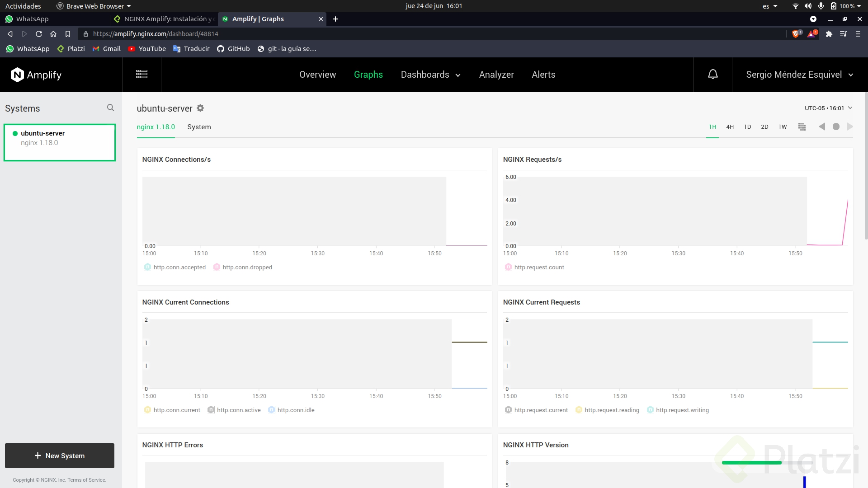Select the 1W time range
This screenshot has height=488, width=868.
[783, 127]
